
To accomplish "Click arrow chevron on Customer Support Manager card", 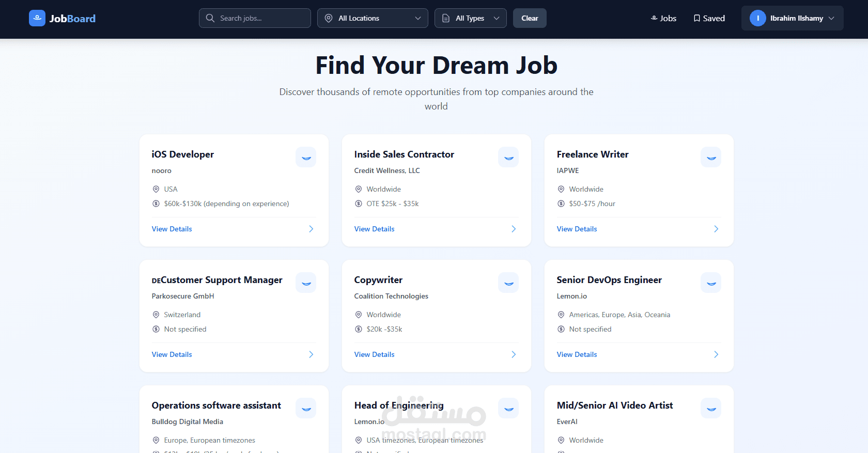I will coord(311,354).
